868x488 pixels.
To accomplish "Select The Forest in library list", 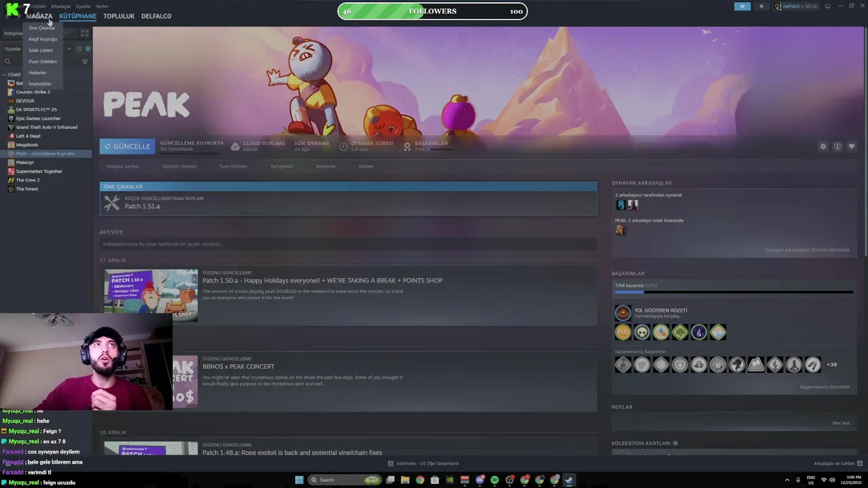I will pyautogui.click(x=27, y=189).
